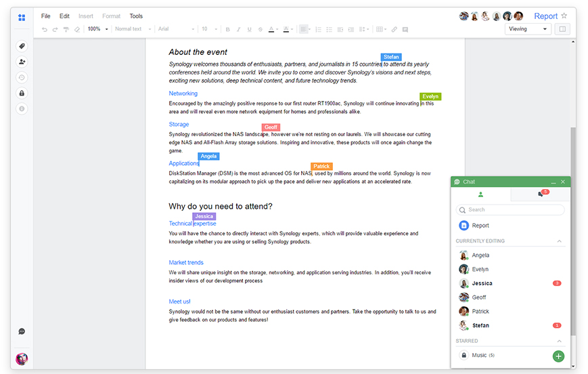This screenshot has height=374, width=588.
Task: Open the Insert menu
Action: click(x=85, y=16)
